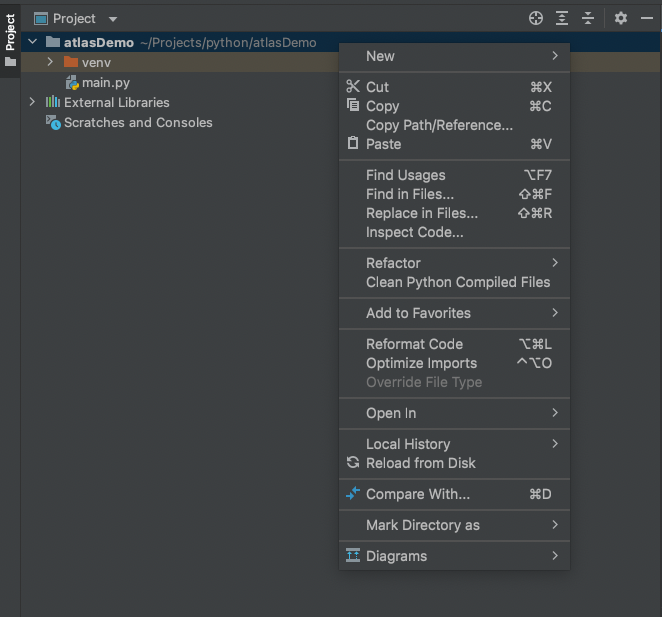Expand the venv folder

pyautogui.click(x=50, y=62)
